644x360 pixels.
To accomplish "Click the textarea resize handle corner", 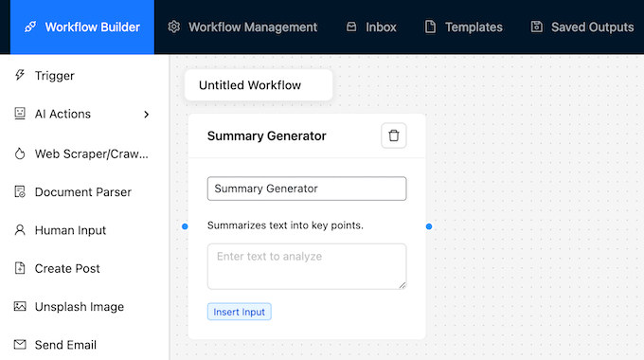I will pyautogui.click(x=402, y=285).
